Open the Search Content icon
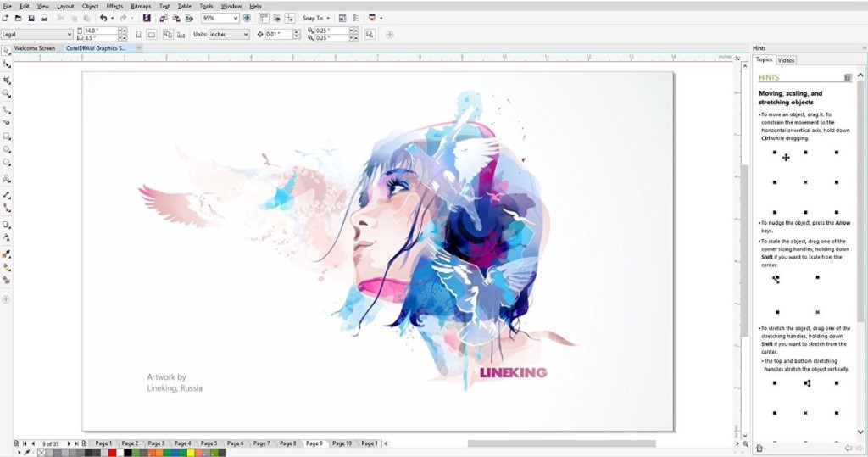Image resolution: width=868 pixels, height=457 pixels. pos(147,19)
